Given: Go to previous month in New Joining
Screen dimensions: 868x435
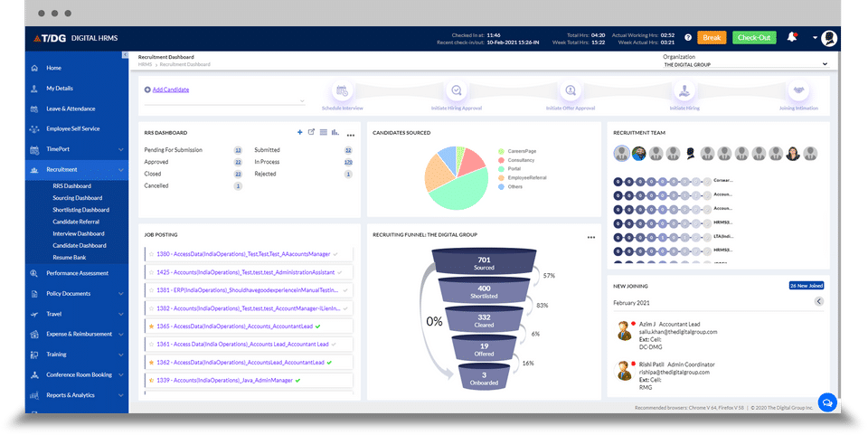Looking at the screenshot, I should pyautogui.click(x=819, y=302).
